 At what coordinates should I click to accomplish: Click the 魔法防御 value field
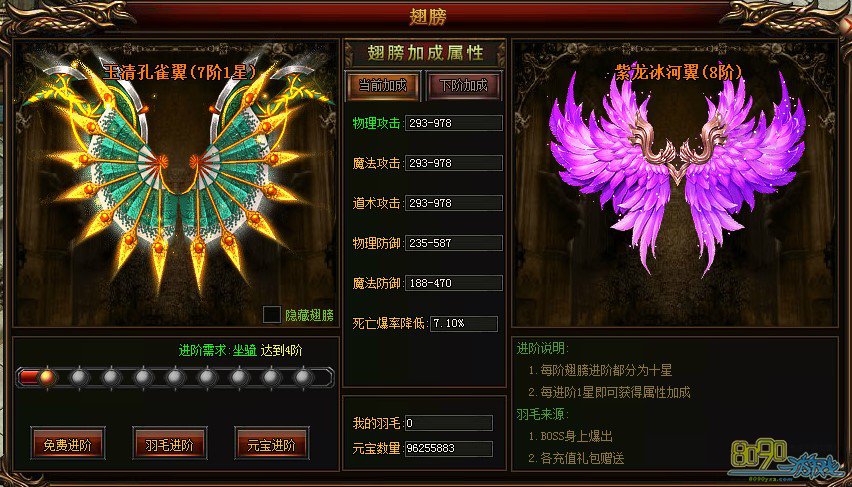click(x=454, y=283)
